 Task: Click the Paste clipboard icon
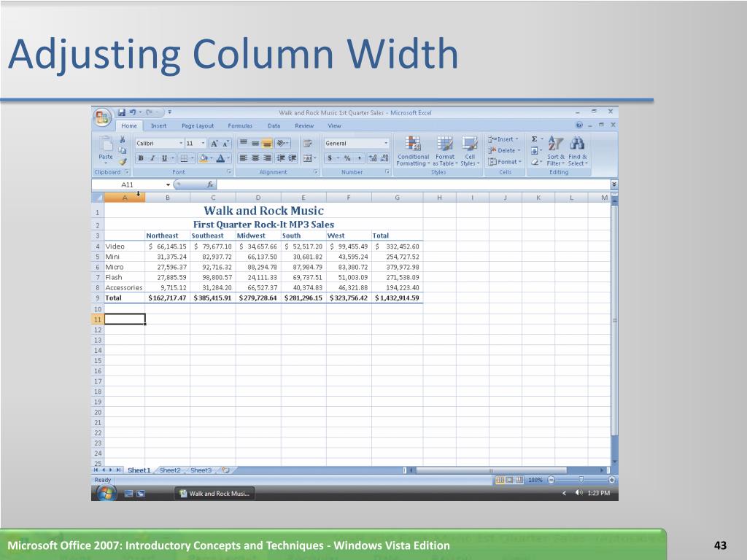pos(106,145)
